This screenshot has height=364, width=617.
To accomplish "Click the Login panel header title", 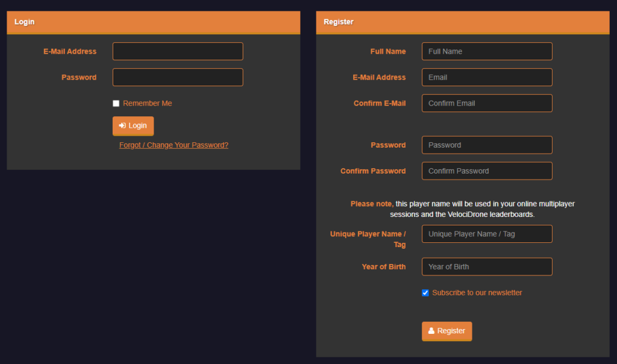I will tap(24, 22).
